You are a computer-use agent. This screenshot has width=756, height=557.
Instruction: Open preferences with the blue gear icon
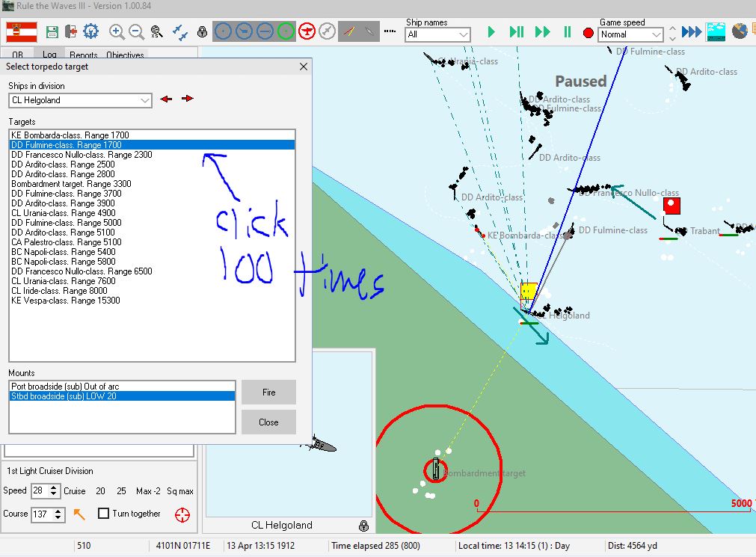pos(90,32)
